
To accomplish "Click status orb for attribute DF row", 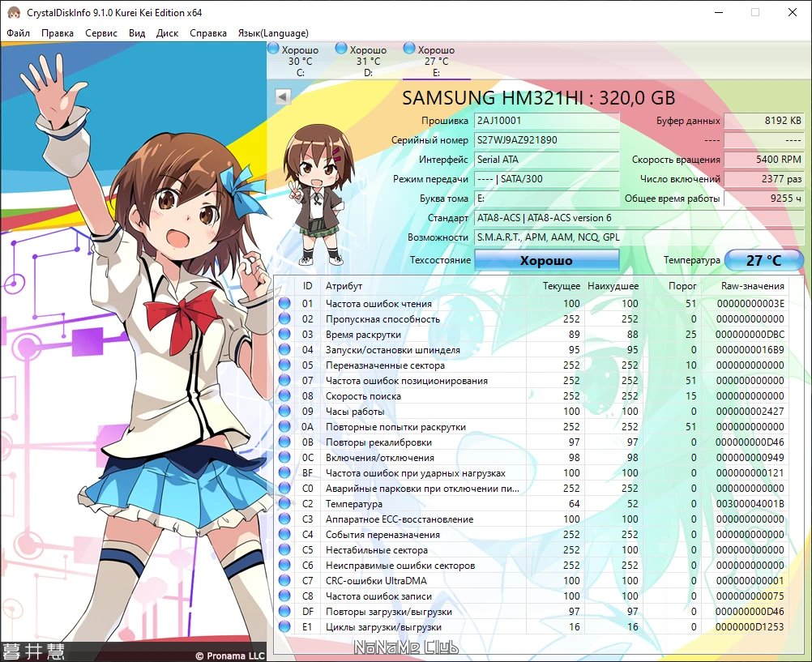I will click(x=284, y=611).
